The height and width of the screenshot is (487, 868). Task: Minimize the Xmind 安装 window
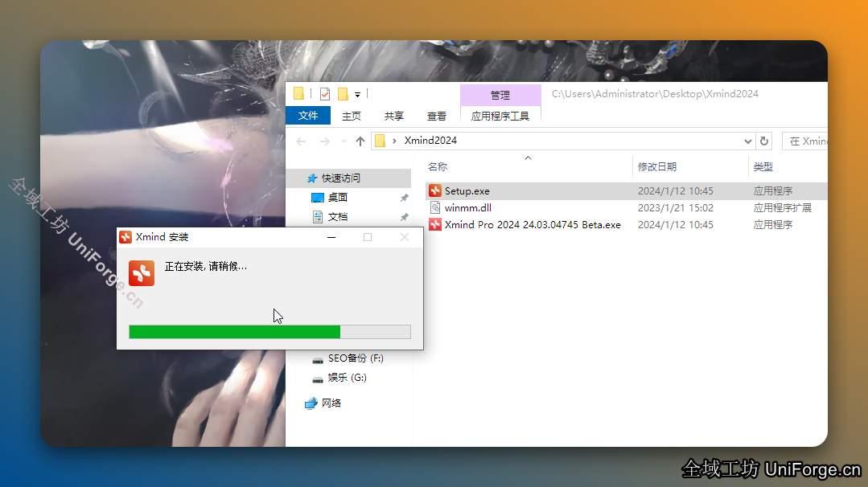click(331, 237)
